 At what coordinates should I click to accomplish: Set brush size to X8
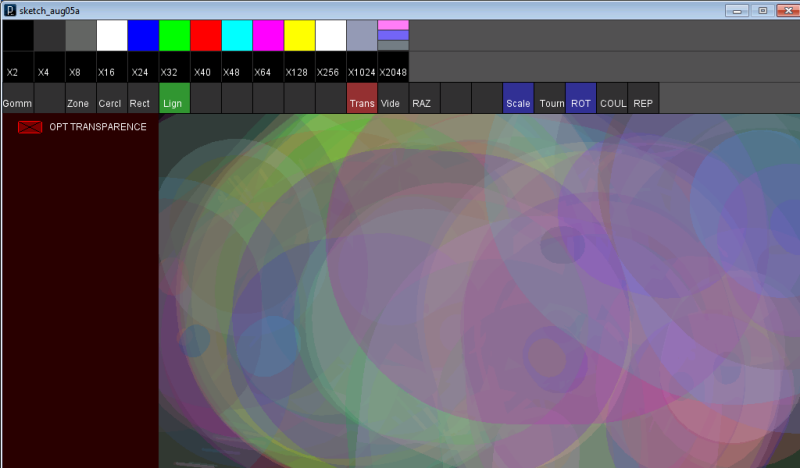(81, 67)
